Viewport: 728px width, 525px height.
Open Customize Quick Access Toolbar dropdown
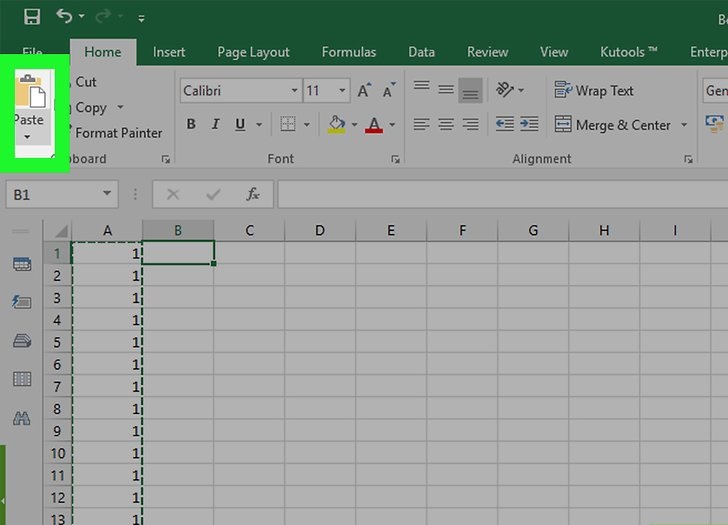(141, 18)
